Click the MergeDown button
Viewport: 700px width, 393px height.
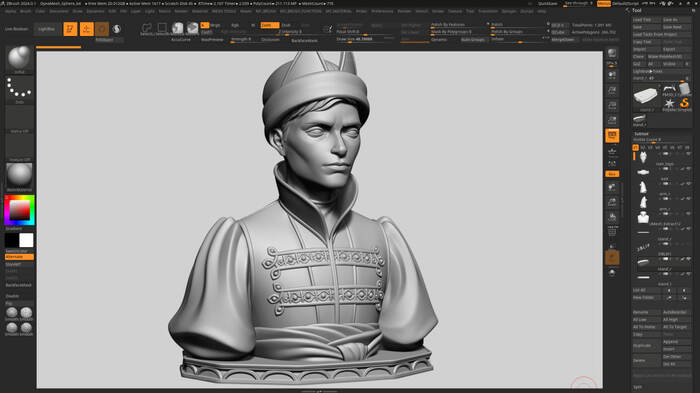click(563, 40)
